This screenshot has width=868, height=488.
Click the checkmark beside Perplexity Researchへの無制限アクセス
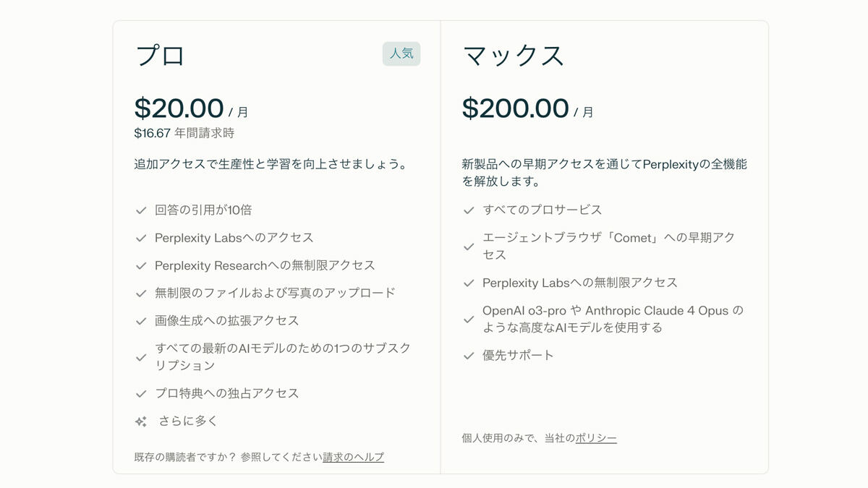pos(141,265)
